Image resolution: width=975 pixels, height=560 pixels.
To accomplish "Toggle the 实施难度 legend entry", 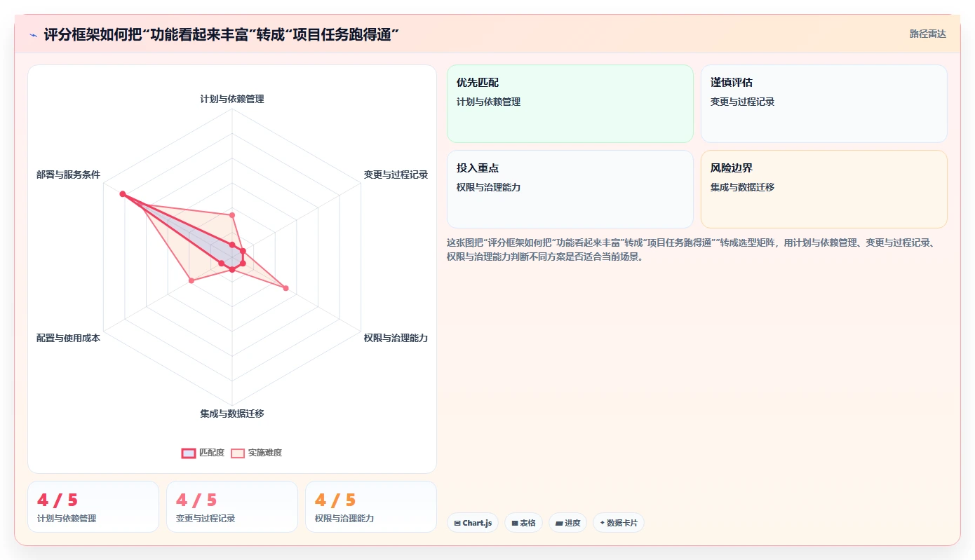I will click(256, 453).
